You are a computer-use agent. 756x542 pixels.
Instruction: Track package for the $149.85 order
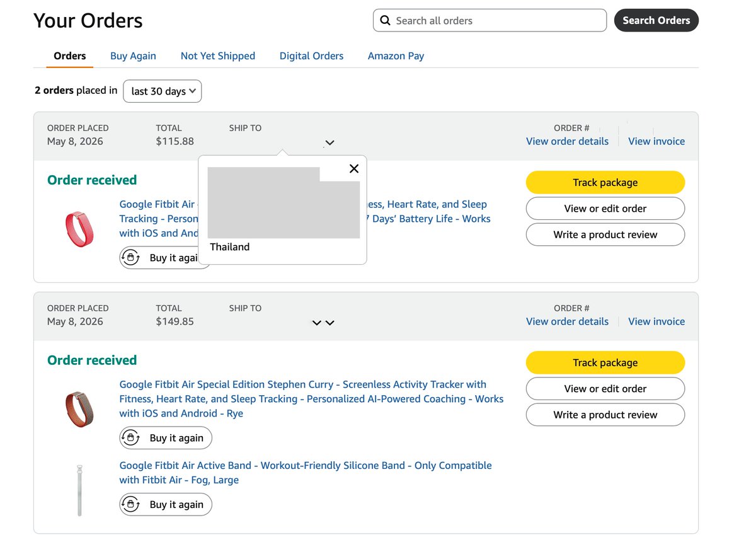605,362
